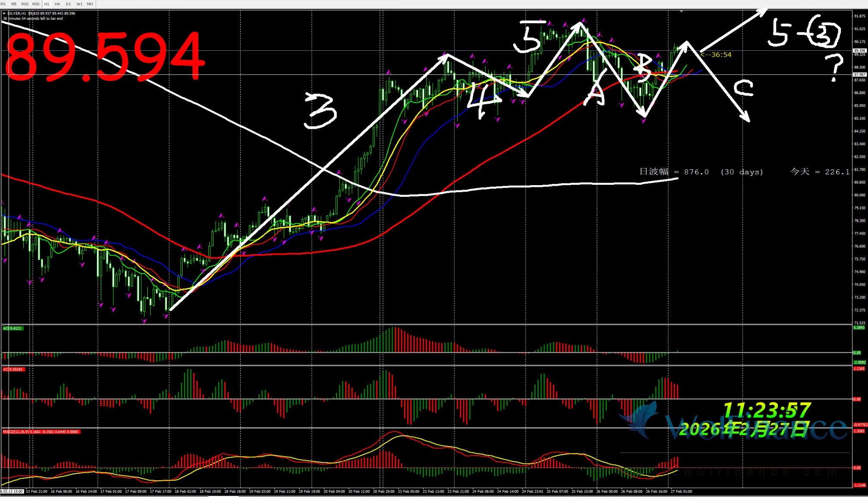Click the 89.596 current price tag

pos(859,50)
